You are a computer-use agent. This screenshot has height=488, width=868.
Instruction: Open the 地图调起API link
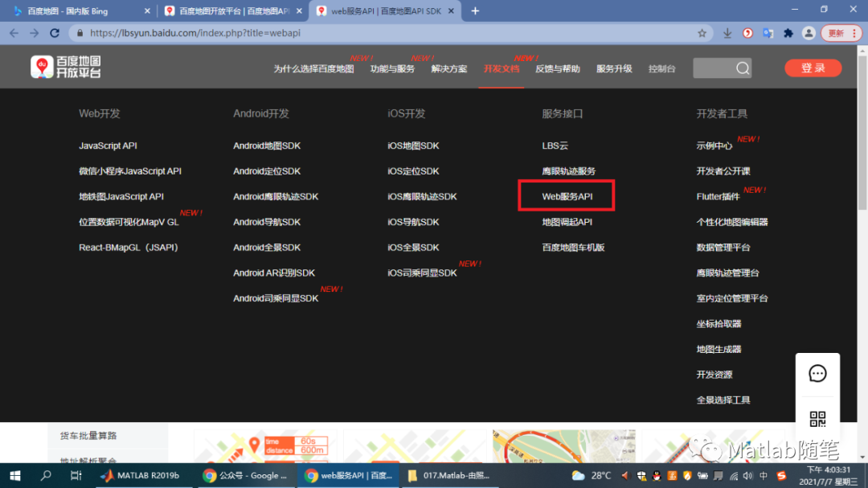tap(567, 222)
